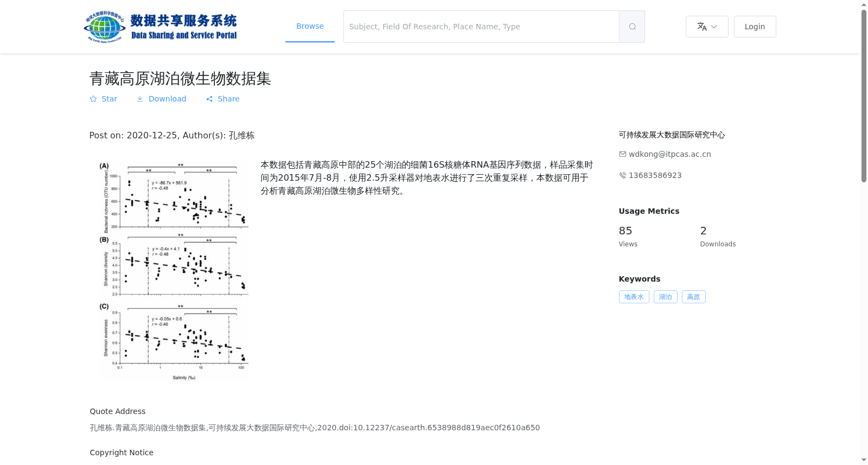This screenshot has width=868, height=465.
Task: Click the dataset title 青藏高原湖泊微生物数据集
Action: pos(180,79)
